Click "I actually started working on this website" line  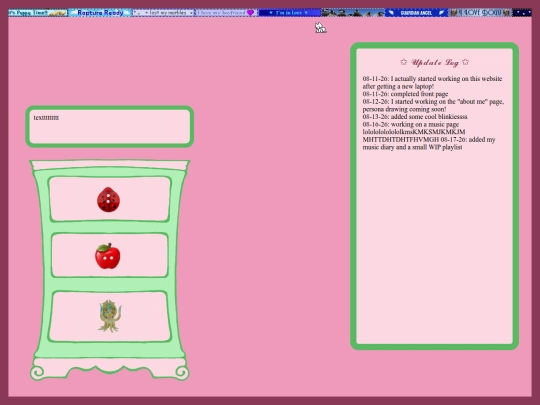click(x=446, y=79)
